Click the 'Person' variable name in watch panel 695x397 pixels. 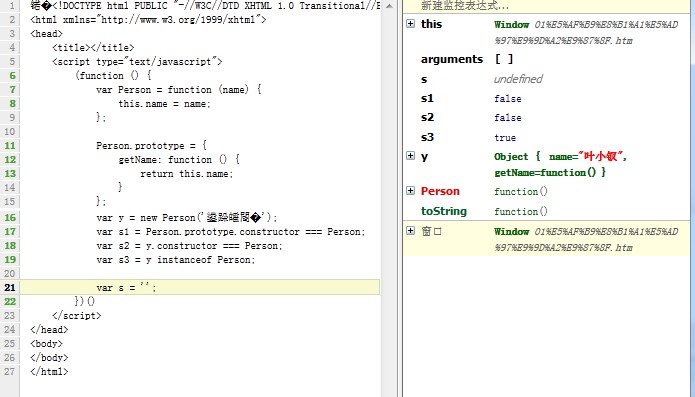pos(440,191)
